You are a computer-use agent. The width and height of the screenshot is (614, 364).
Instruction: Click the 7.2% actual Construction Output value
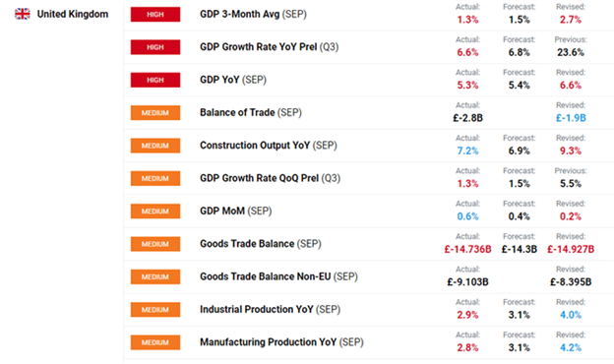tap(467, 151)
